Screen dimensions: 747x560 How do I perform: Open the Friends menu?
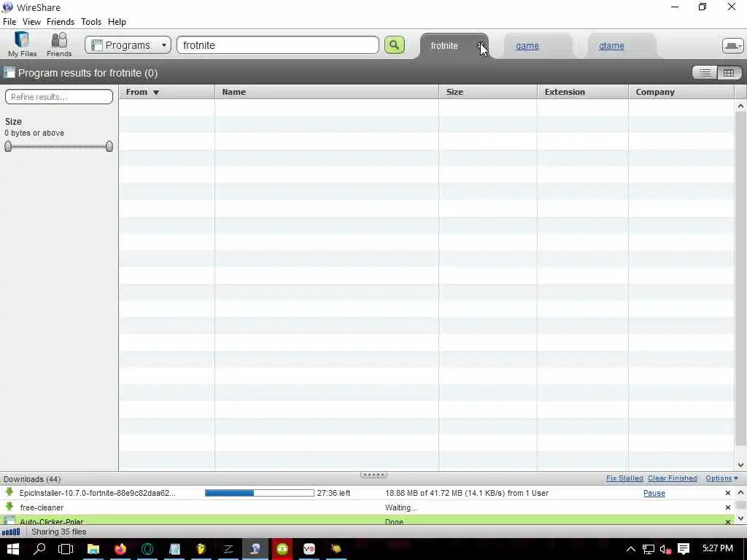[x=61, y=22]
